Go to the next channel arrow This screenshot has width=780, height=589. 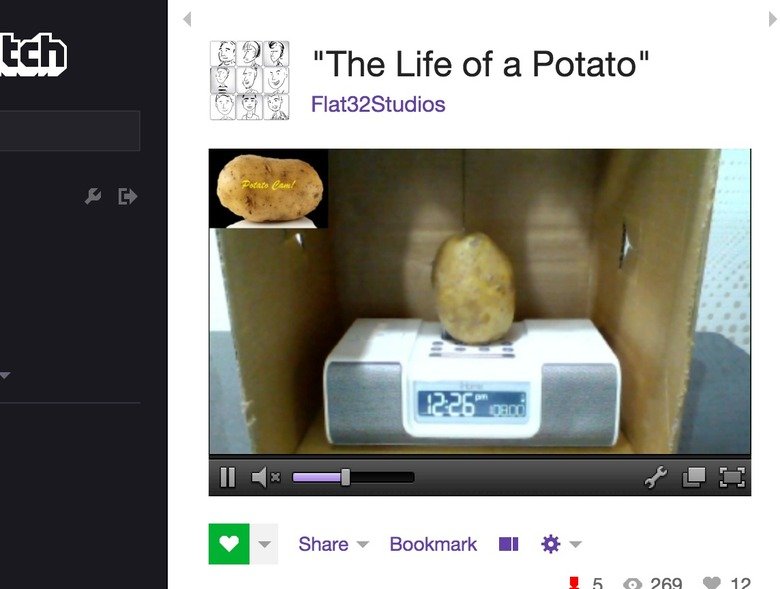click(x=773, y=19)
